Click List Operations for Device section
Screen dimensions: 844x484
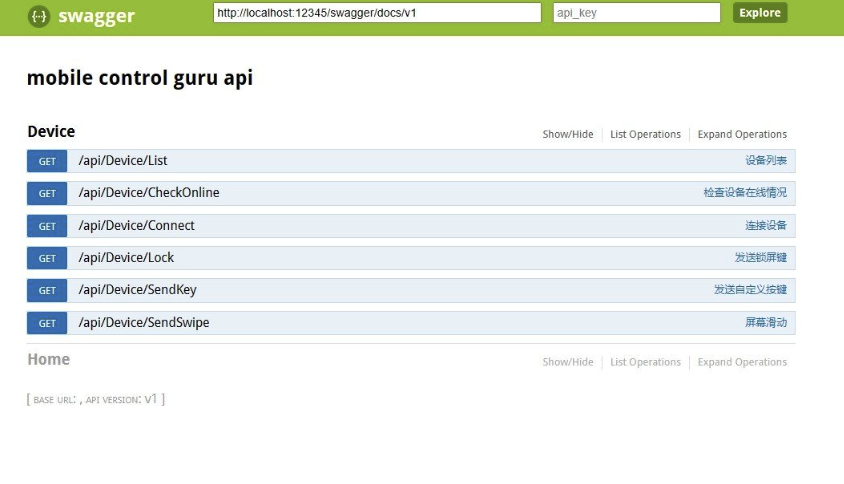(645, 135)
